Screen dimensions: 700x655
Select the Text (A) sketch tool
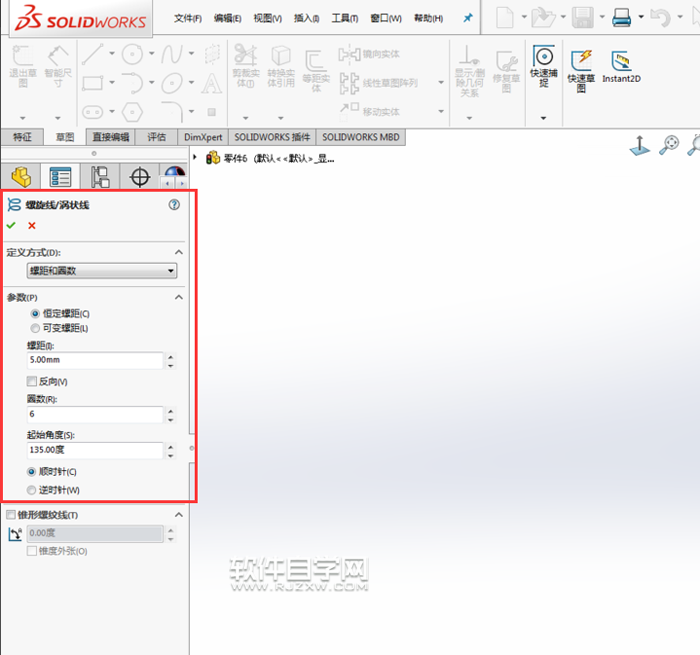pos(212,83)
